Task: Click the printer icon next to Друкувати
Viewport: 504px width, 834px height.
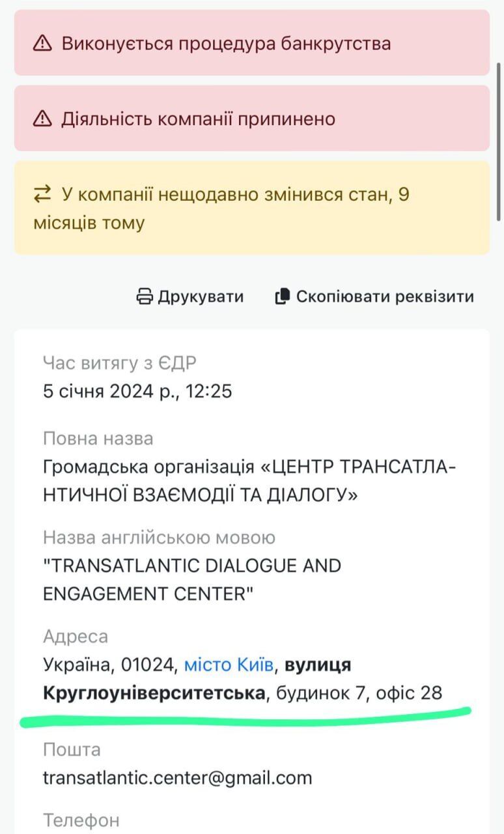Action: tap(144, 296)
